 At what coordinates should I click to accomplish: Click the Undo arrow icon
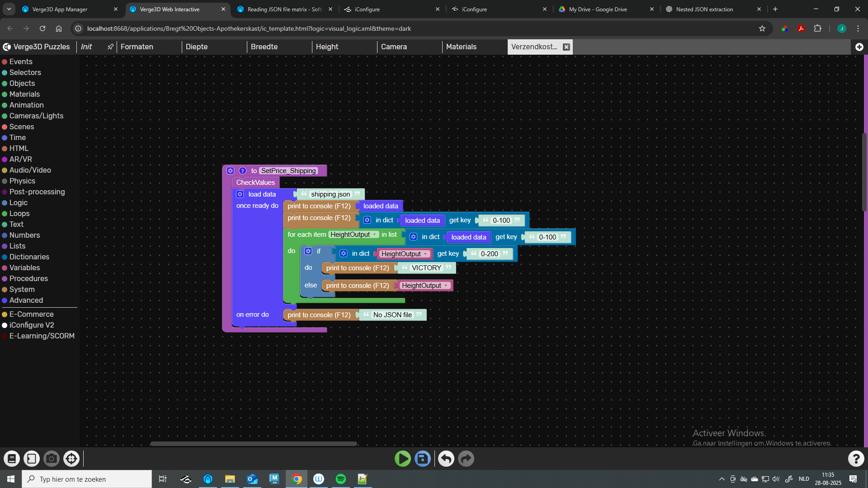446,459
